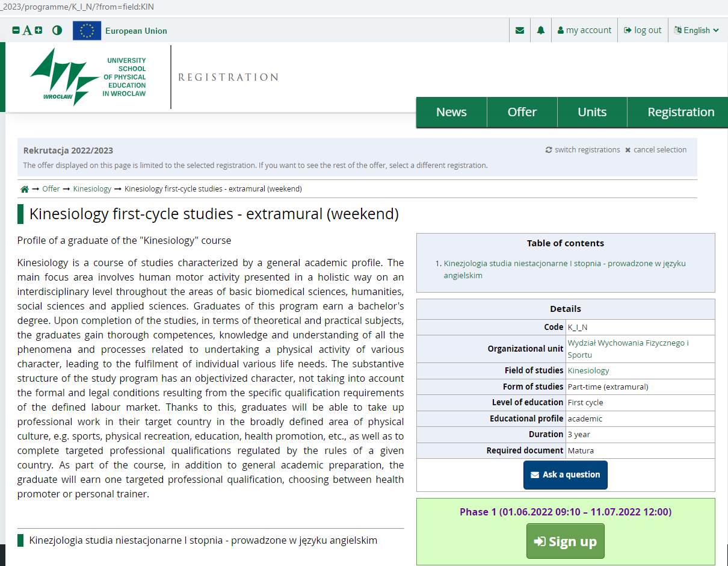
Task: Click cancel selection
Action: point(656,150)
